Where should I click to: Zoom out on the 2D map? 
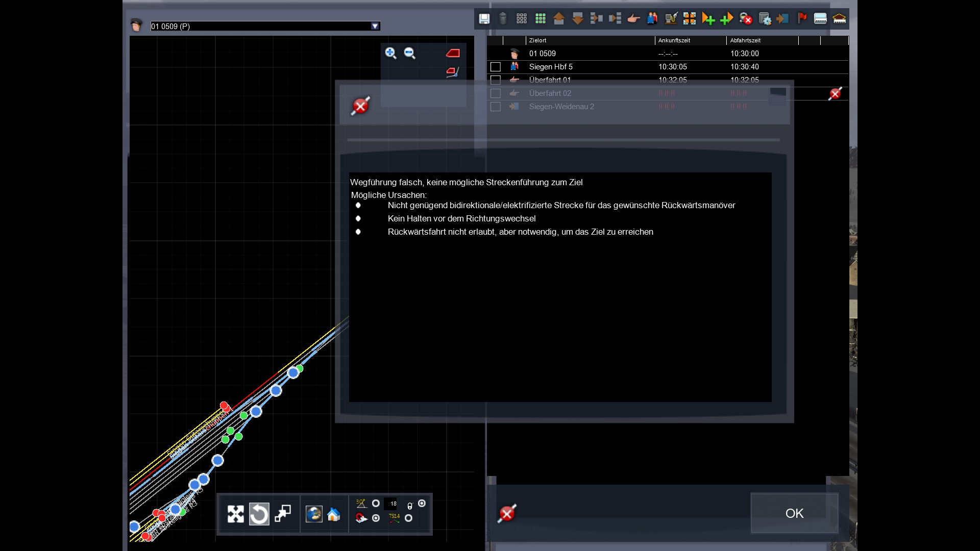(409, 53)
